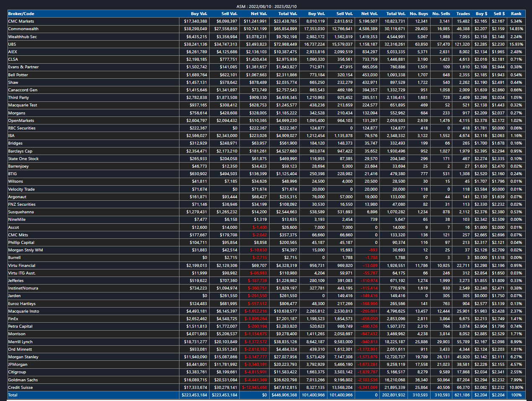Click the ASM date range title
The image size is (532, 401).
tap(266, 6)
